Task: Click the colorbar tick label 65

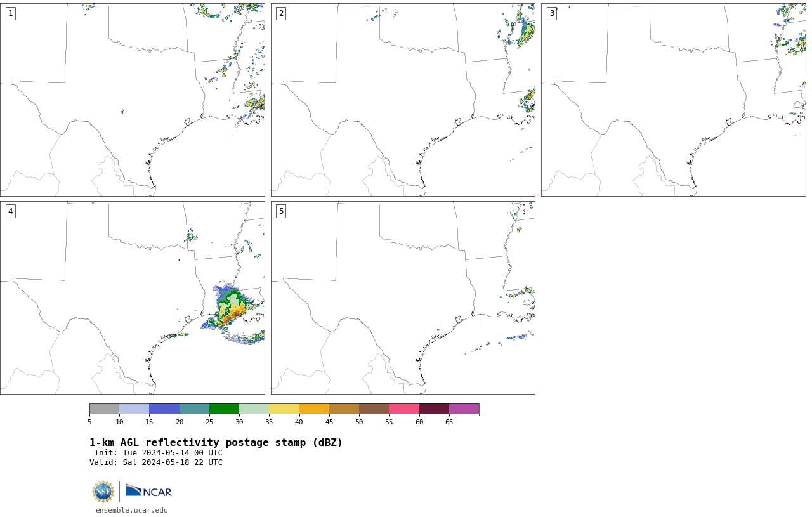Action: [449, 422]
